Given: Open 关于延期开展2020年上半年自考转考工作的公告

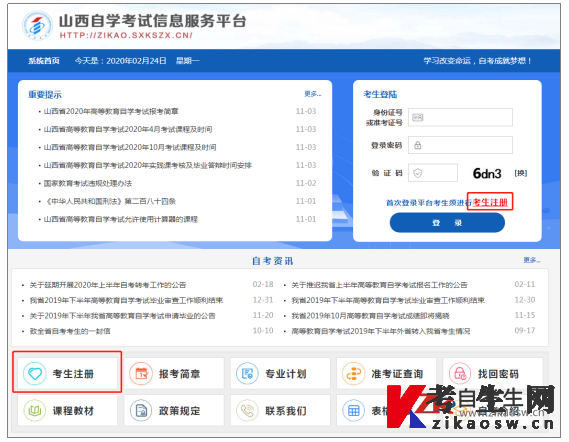Looking at the screenshot, I should tap(108, 285).
